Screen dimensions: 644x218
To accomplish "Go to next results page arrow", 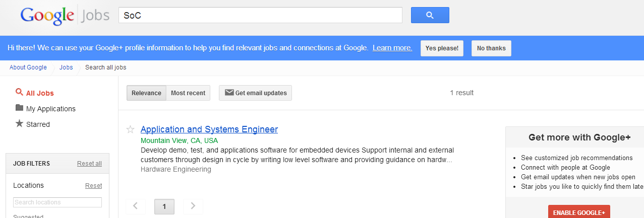I will 193,206.
